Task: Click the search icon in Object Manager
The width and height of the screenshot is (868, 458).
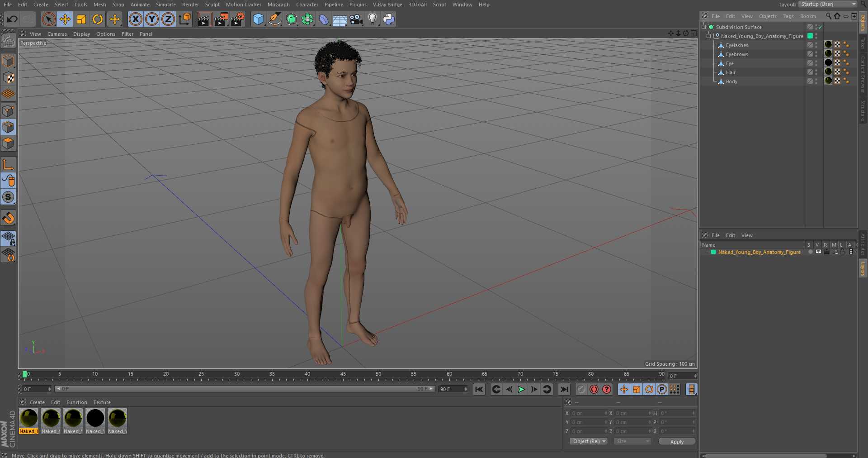Action: 829,16
